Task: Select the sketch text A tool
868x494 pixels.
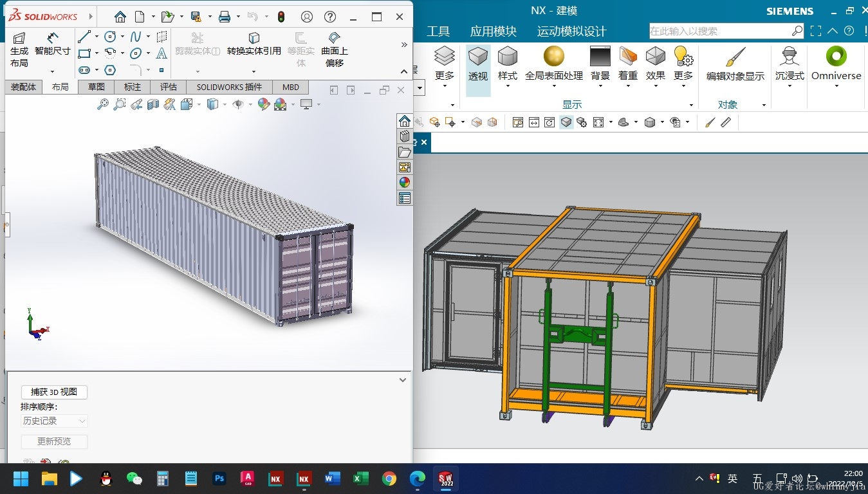Action: click(162, 53)
